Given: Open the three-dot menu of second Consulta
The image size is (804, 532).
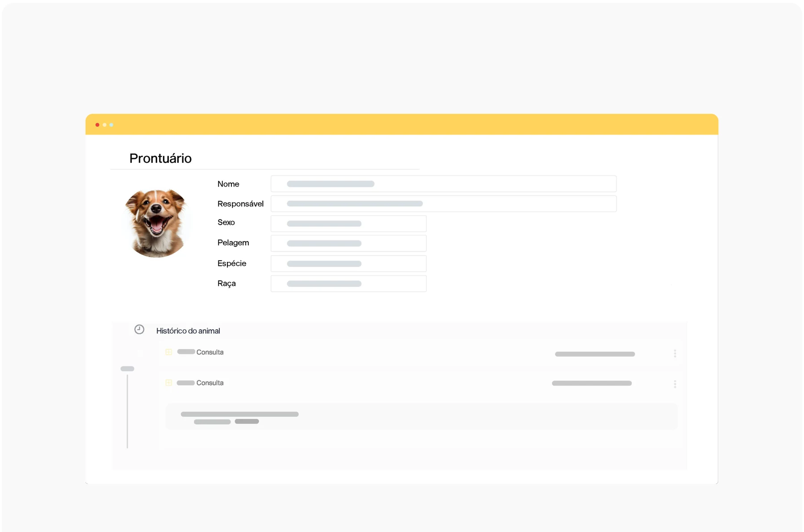Looking at the screenshot, I should [675, 384].
